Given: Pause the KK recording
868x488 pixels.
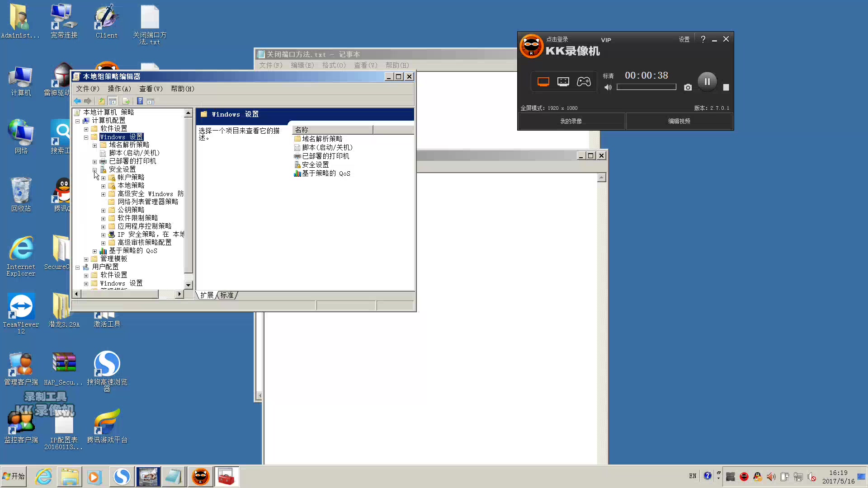Looking at the screenshot, I should pos(707,82).
